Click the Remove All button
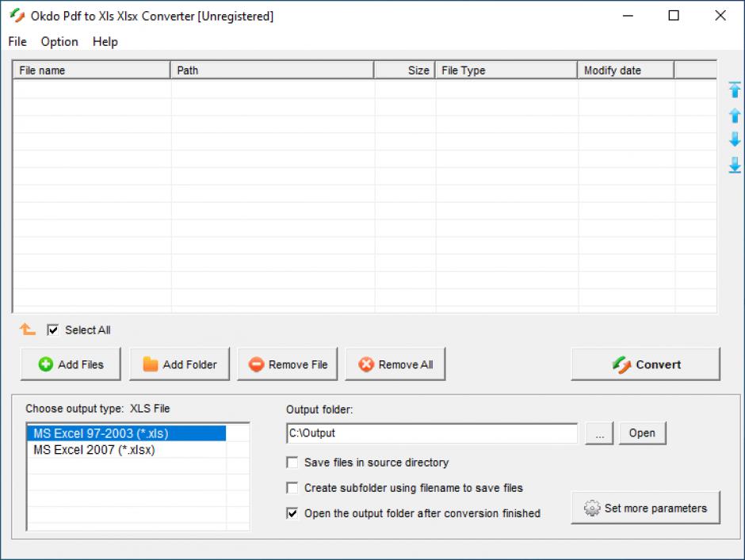 click(395, 364)
